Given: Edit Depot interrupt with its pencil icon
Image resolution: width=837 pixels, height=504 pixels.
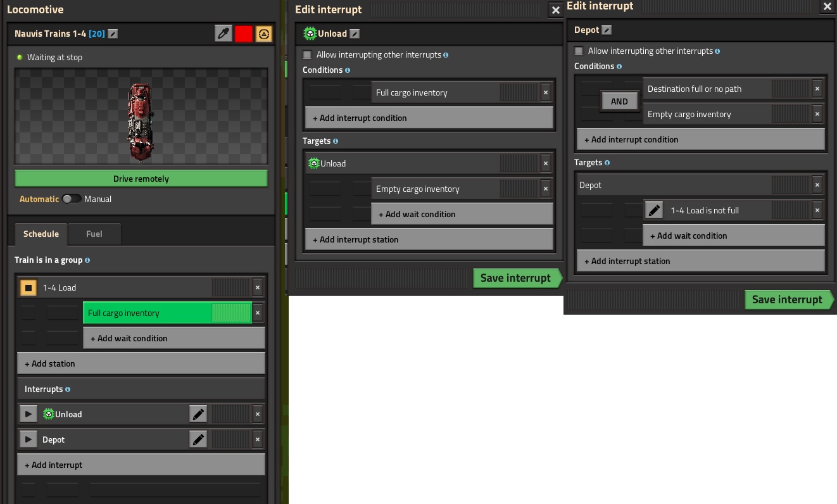Looking at the screenshot, I should (x=198, y=439).
